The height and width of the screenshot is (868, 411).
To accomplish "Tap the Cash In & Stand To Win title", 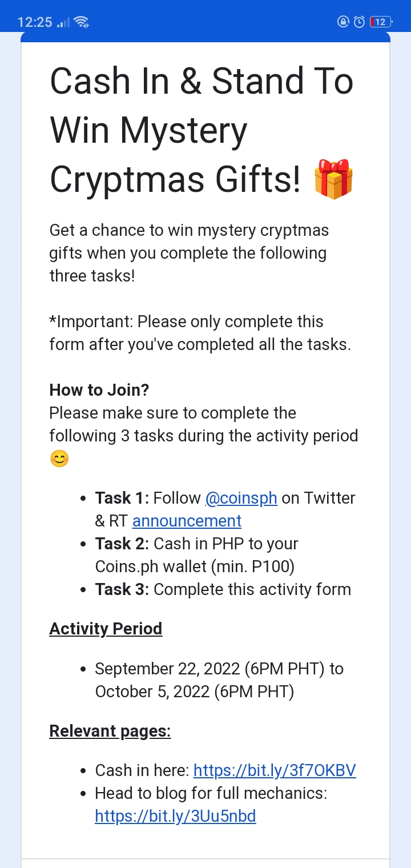I will [x=202, y=130].
